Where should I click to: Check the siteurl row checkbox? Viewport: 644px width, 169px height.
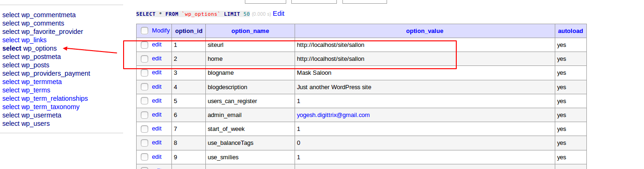click(x=145, y=45)
